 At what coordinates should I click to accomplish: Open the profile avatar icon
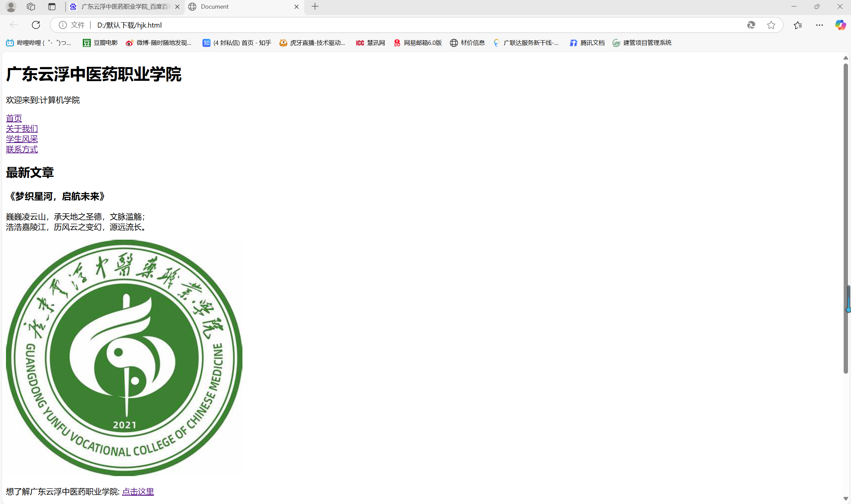point(11,6)
